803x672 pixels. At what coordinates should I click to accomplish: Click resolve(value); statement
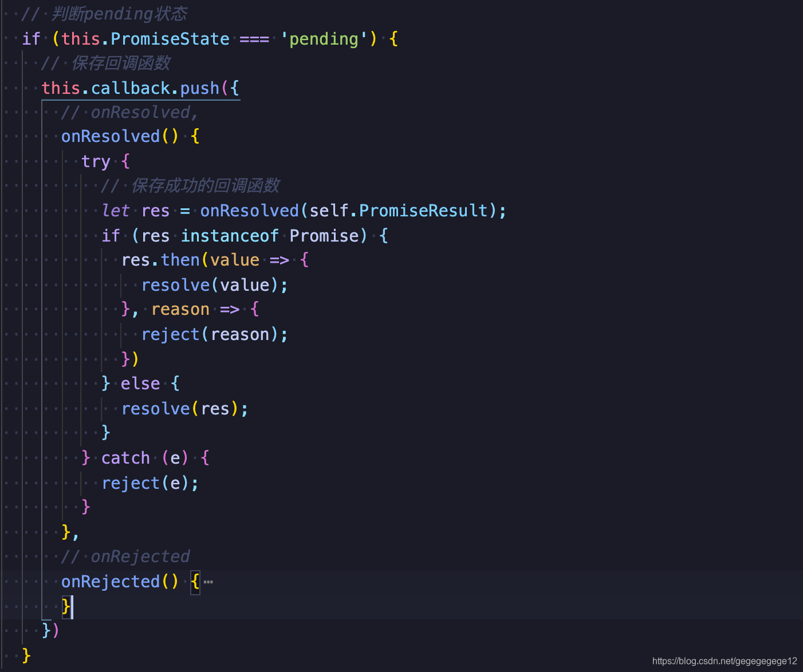tap(214, 285)
